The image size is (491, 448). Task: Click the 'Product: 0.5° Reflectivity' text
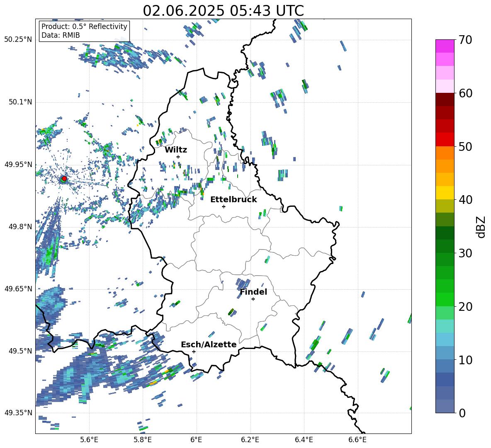[x=84, y=27]
